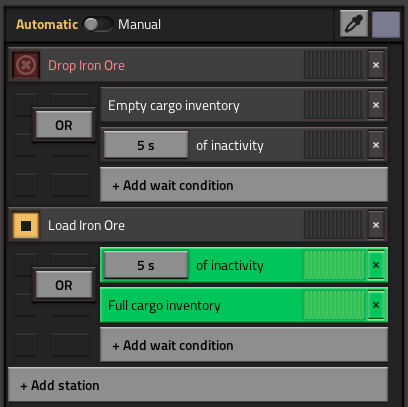Image resolution: width=408 pixels, height=407 pixels.
Task: Open the 5 s time selector under Drop Iron Ore
Action: coord(146,145)
